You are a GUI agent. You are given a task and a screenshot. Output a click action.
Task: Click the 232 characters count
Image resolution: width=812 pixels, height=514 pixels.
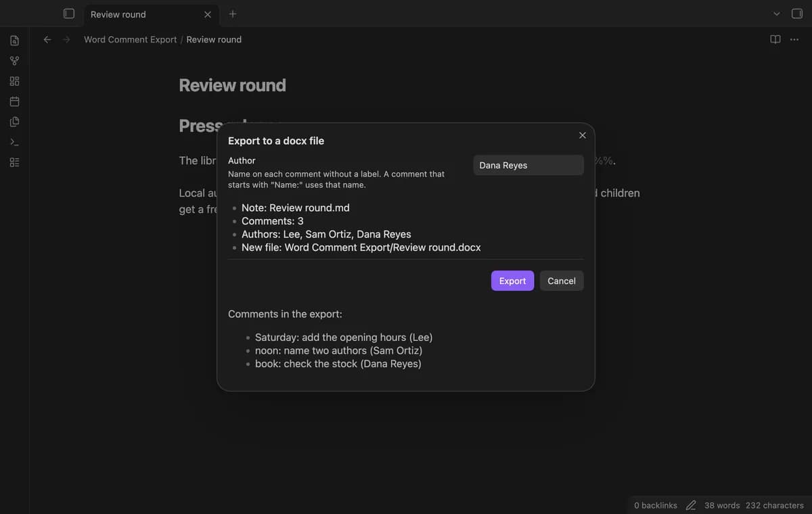[x=775, y=505]
